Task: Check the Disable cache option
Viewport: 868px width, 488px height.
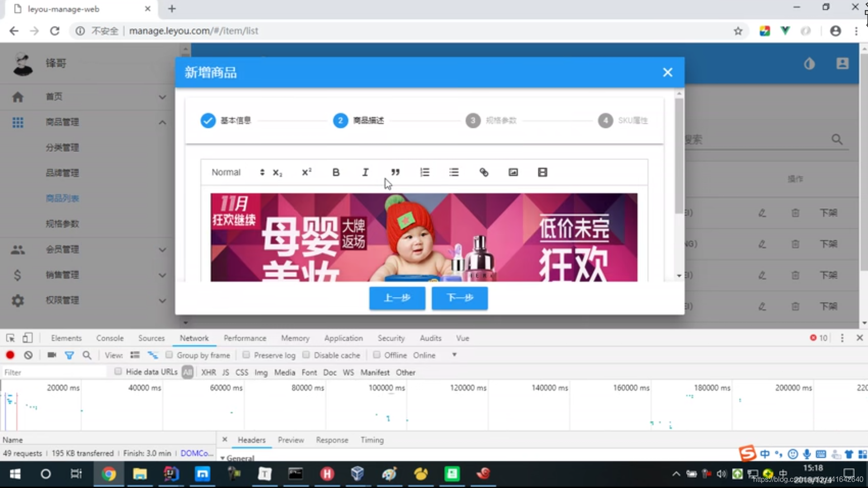Action: [306, 355]
